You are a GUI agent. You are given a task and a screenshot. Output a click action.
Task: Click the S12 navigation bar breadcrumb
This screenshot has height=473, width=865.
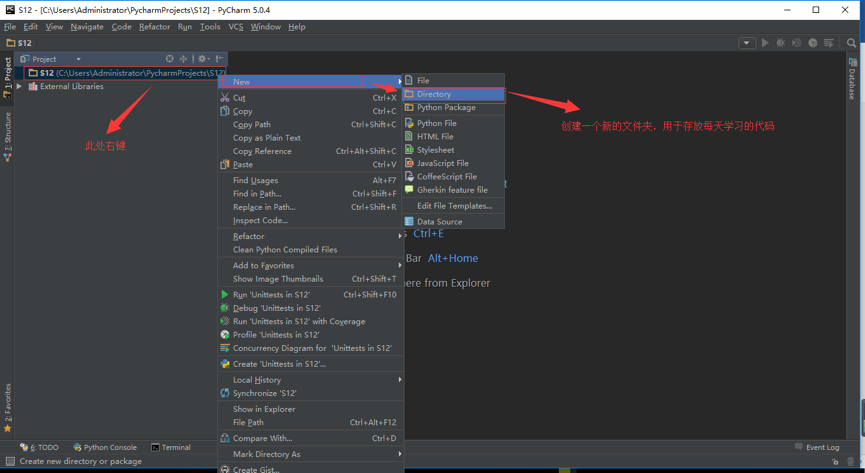(19, 42)
